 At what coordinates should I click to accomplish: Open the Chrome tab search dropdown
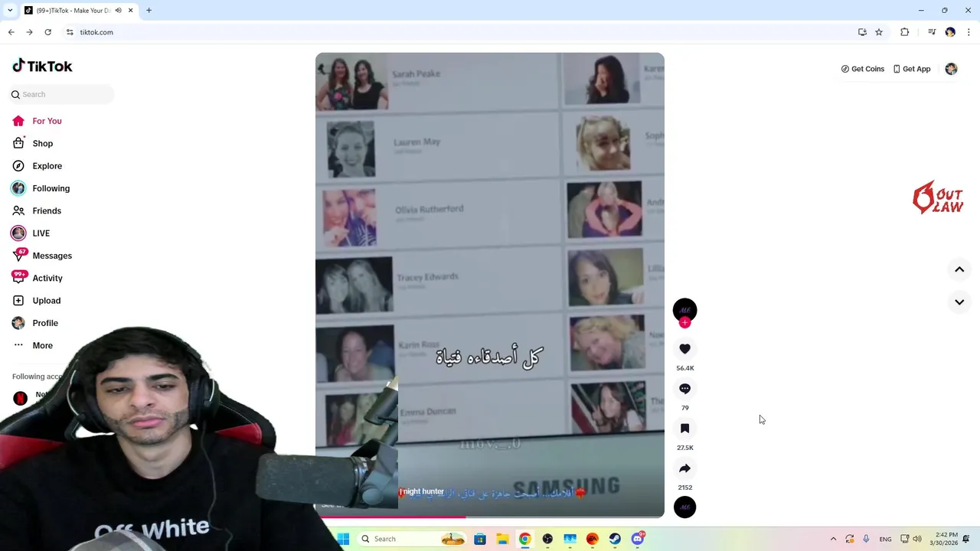pyautogui.click(x=10, y=11)
